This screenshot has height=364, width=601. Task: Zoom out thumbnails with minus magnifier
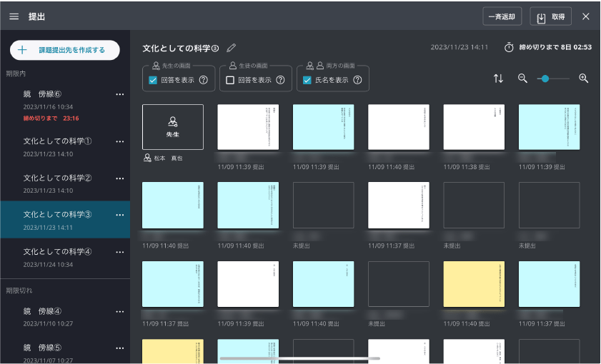click(522, 79)
